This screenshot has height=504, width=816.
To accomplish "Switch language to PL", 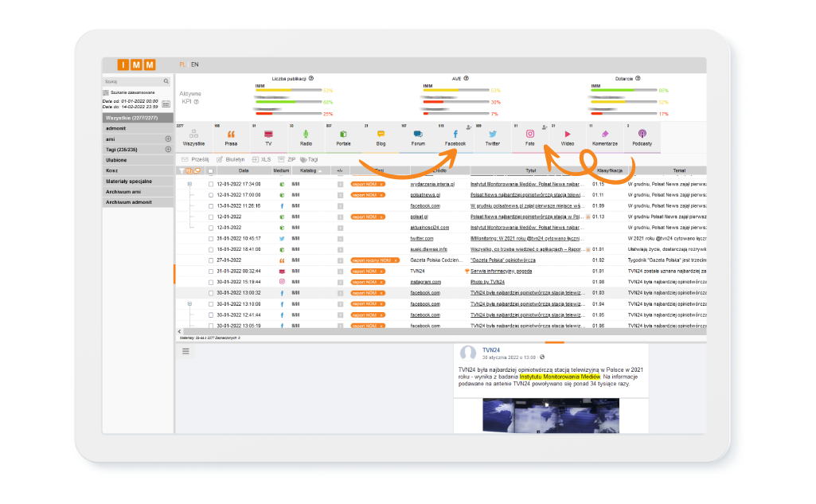I will (x=182, y=64).
